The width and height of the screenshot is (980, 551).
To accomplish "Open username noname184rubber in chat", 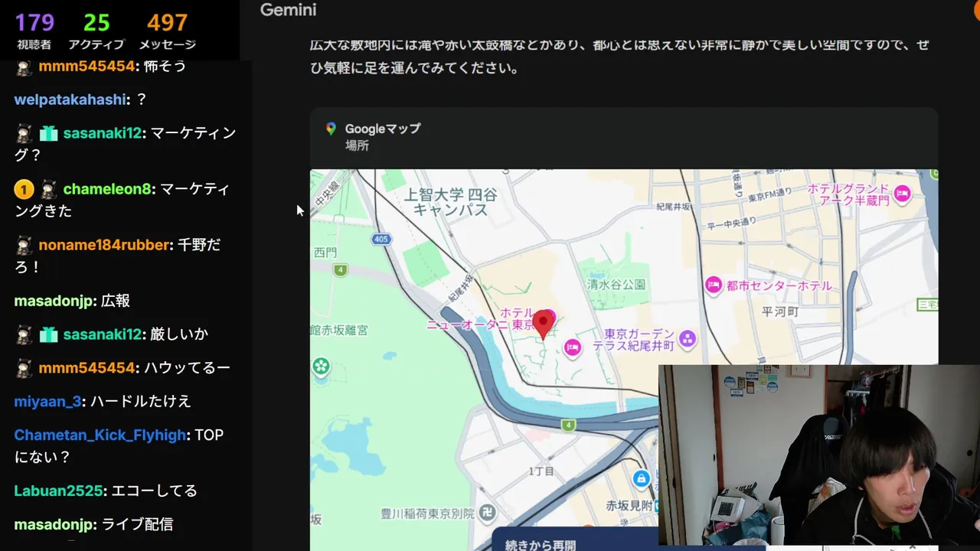I will tap(104, 246).
